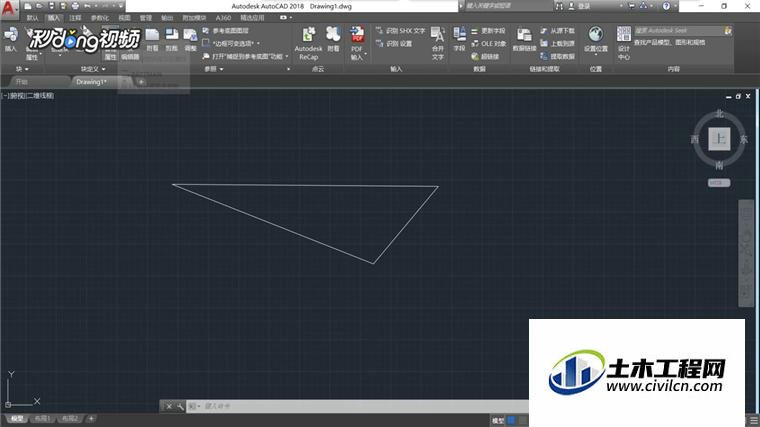Image resolution: width=760 pixels, height=427 pixels.
Task: Open Design Center (设计中心)
Action: (624, 44)
